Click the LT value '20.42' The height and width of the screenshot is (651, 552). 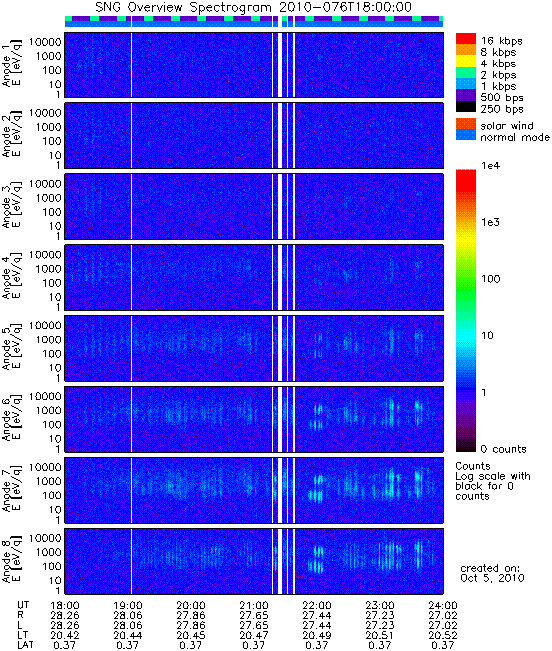(x=65, y=635)
